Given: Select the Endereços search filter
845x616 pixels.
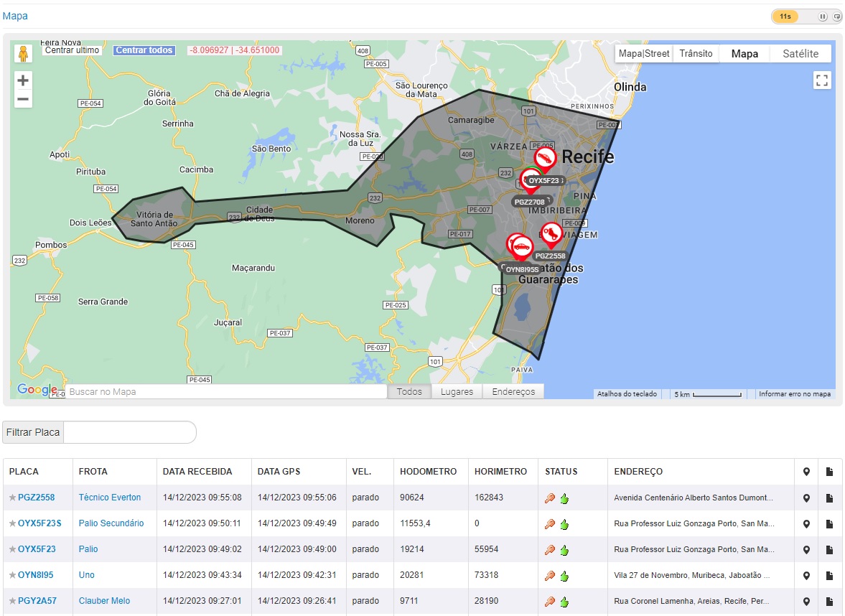Looking at the screenshot, I should click(513, 392).
